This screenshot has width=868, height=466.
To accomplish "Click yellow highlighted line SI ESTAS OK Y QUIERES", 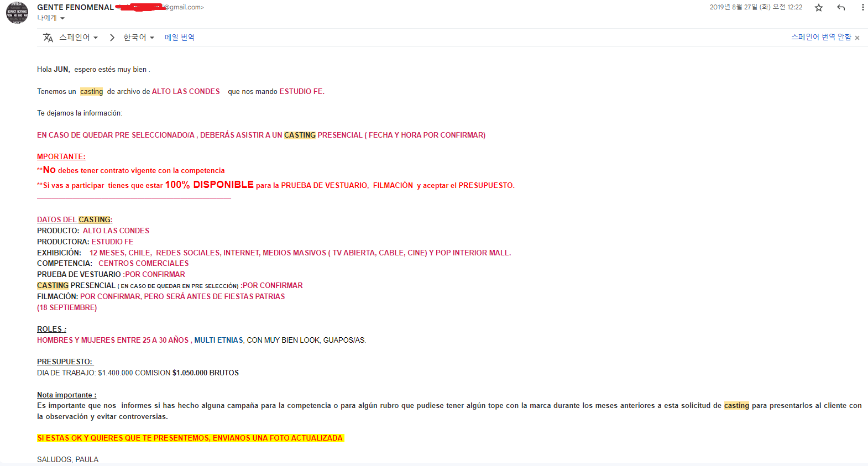I will [x=191, y=438].
